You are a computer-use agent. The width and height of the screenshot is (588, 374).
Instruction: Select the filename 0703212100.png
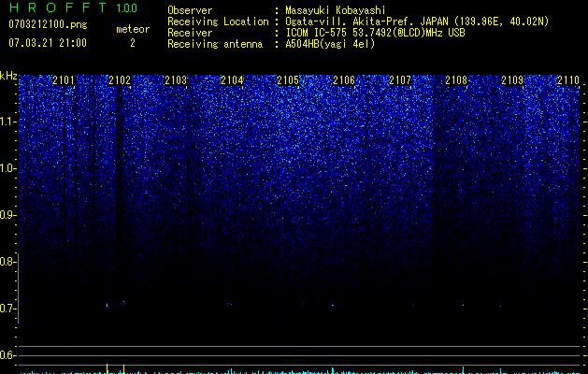(x=48, y=25)
